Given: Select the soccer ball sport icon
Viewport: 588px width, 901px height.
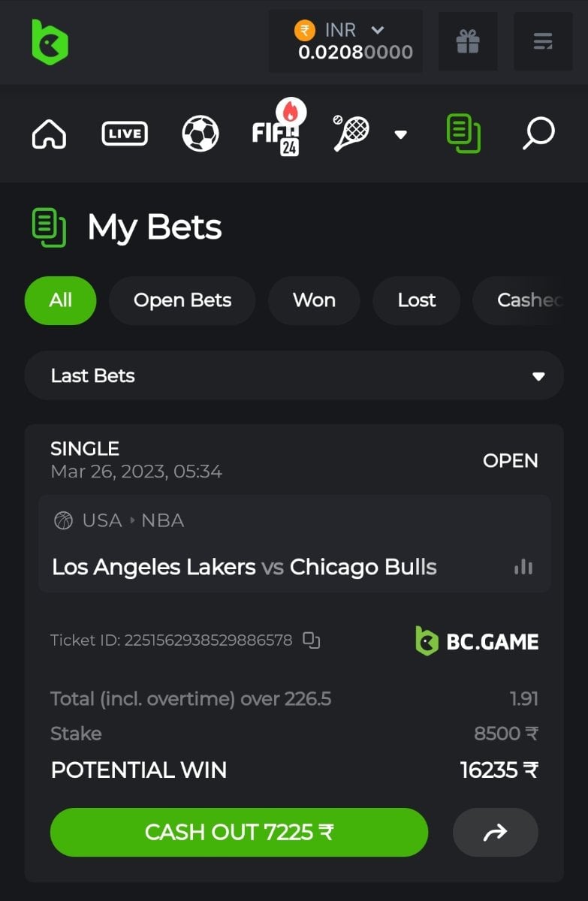Looking at the screenshot, I should point(201,134).
